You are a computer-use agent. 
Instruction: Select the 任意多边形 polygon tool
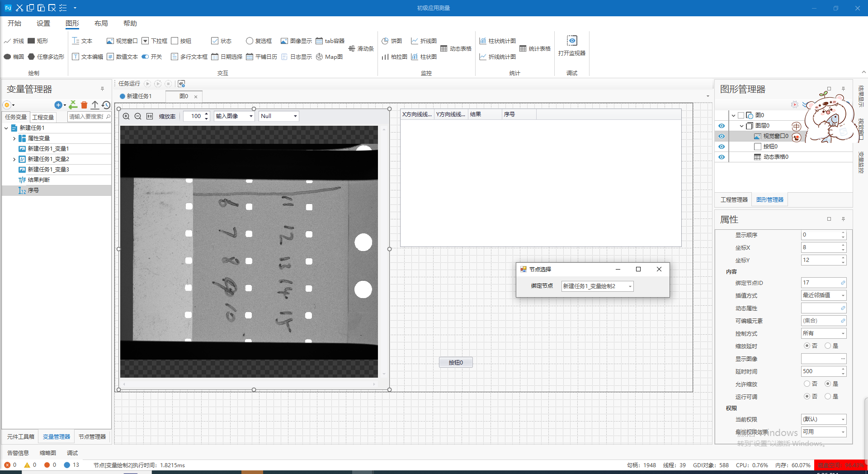click(x=46, y=57)
